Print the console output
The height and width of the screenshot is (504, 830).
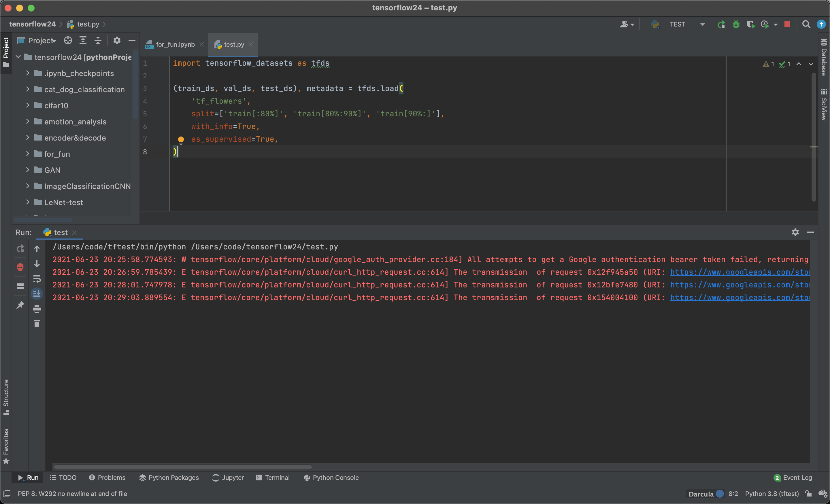click(x=37, y=309)
